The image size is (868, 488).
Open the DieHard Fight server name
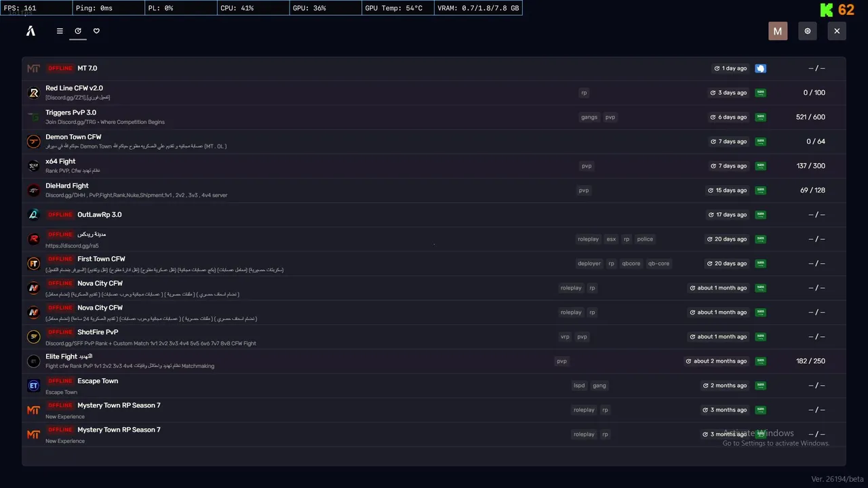click(67, 186)
